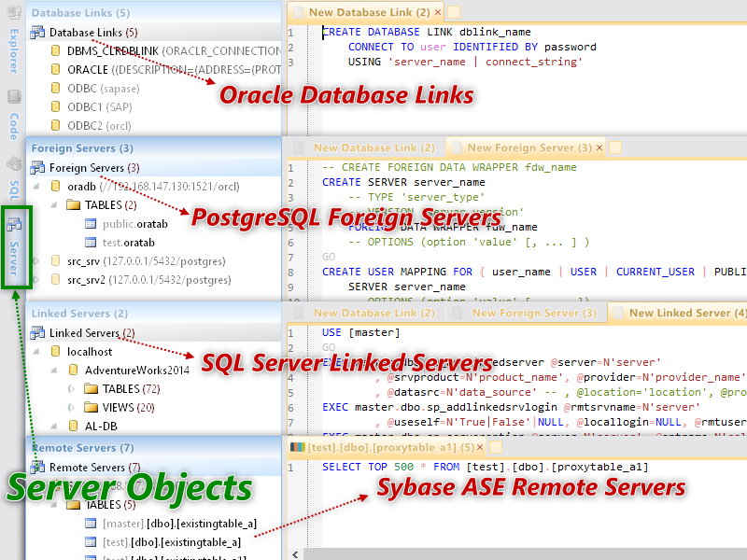Click new tab button beside active New Foreign Server tab
The width and height of the screenshot is (747, 560).
[x=615, y=147]
